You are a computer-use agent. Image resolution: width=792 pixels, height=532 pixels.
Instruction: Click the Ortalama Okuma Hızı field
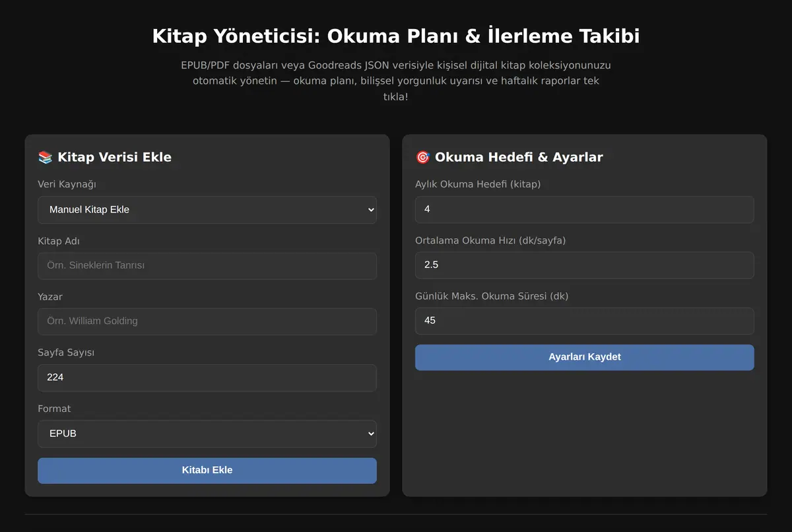point(584,265)
